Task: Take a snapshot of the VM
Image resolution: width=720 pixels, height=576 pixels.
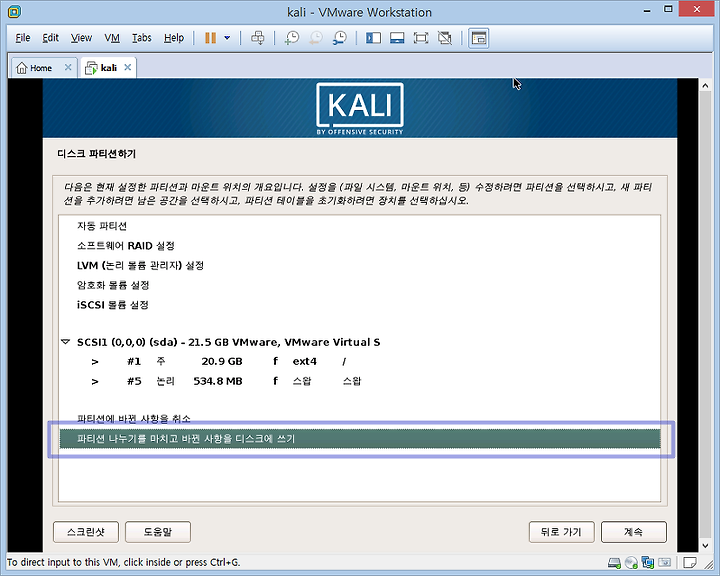Action: [x=292, y=38]
